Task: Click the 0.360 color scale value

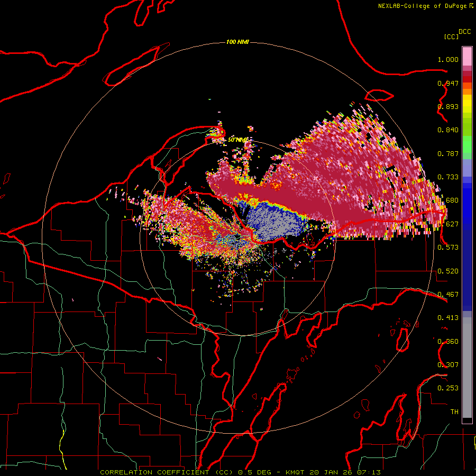Action: (x=448, y=342)
